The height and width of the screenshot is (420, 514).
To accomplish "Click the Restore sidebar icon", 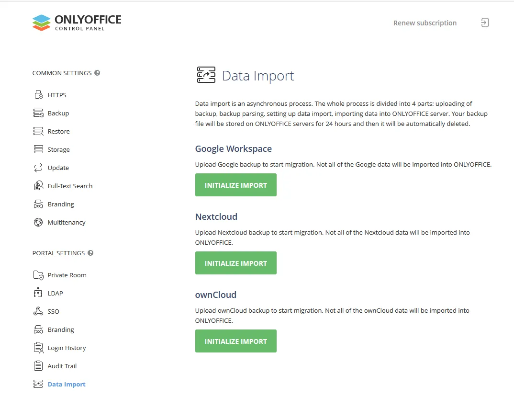I will (38, 131).
